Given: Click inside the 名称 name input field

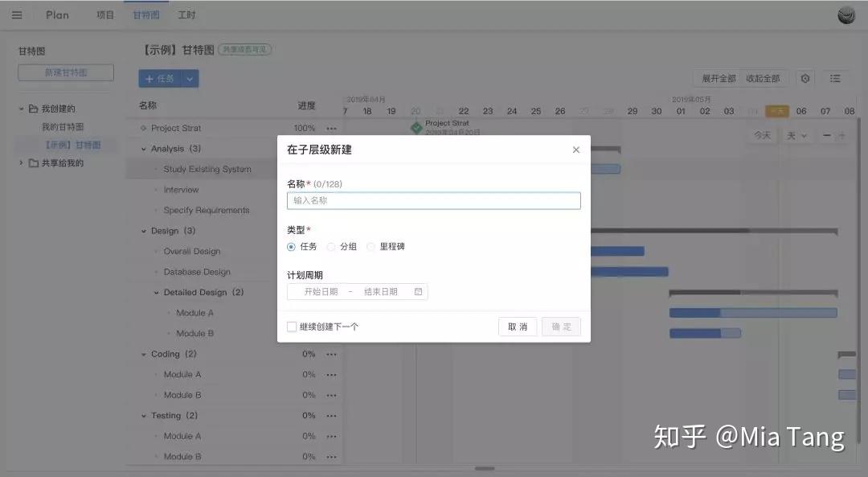Looking at the screenshot, I should pos(434,200).
